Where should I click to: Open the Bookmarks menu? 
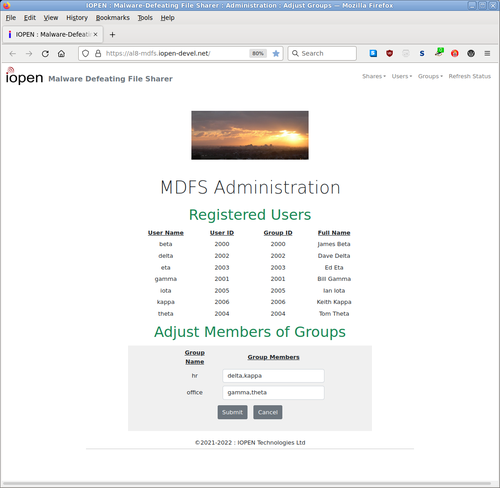(x=113, y=18)
